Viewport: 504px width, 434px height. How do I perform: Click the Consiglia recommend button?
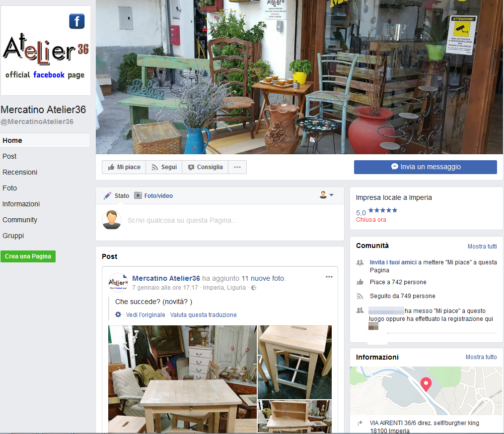point(205,167)
